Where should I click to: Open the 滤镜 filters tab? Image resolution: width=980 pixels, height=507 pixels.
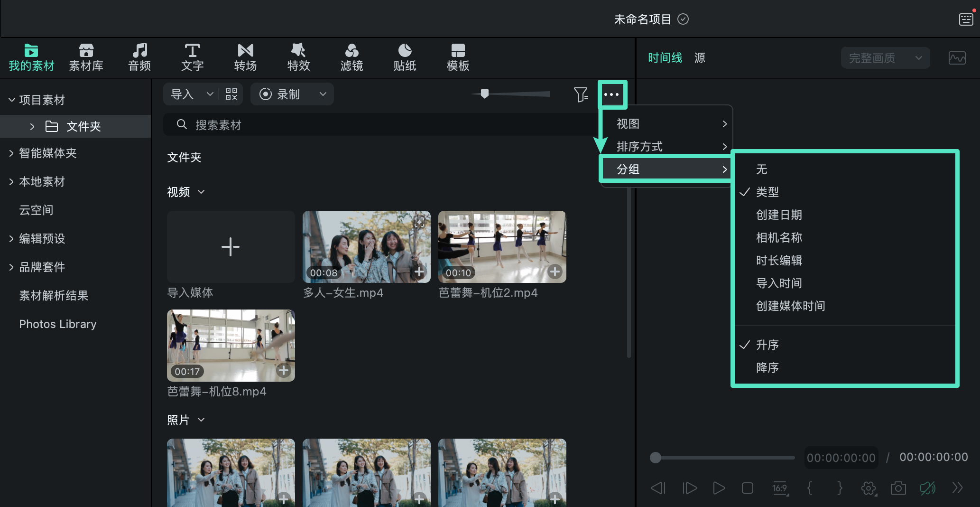click(x=351, y=57)
